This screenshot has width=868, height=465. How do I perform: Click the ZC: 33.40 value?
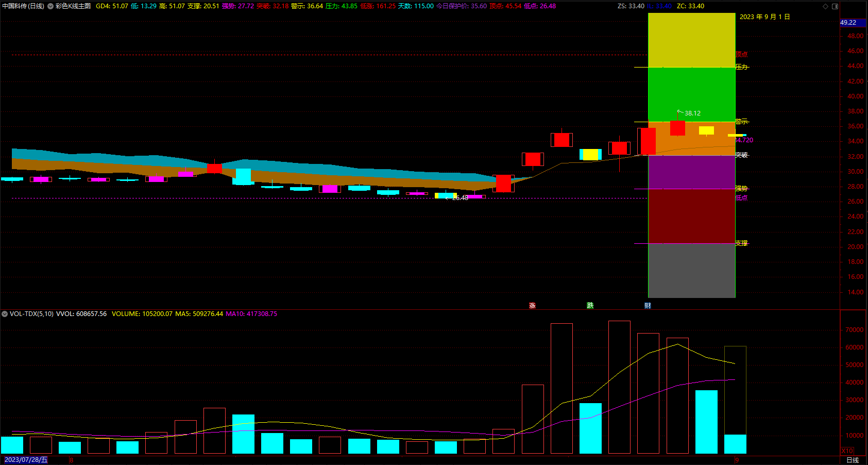[x=690, y=6]
